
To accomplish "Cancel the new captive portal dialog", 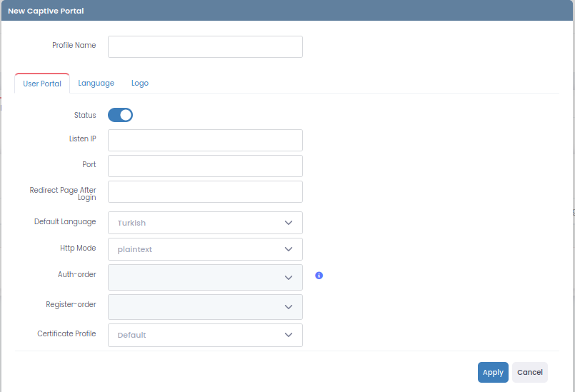I will coord(529,372).
